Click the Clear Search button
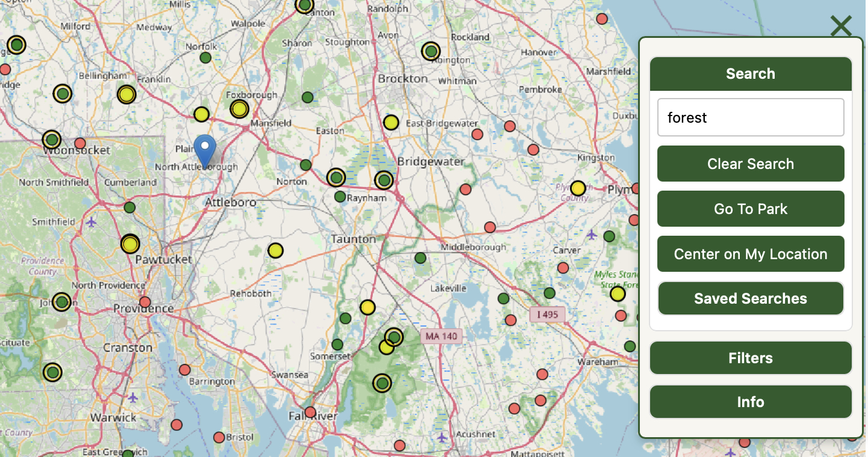The height and width of the screenshot is (457, 868). pyautogui.click(x=750, y=164)
